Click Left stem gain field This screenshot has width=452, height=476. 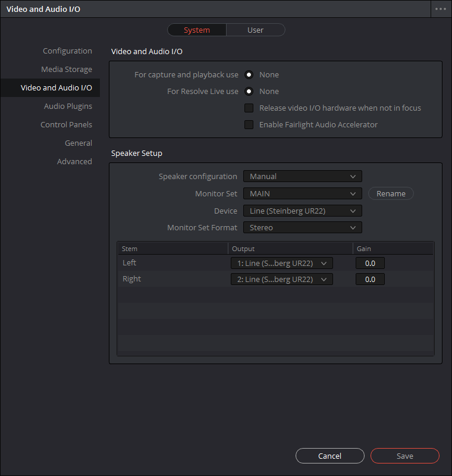click(370, 263)
